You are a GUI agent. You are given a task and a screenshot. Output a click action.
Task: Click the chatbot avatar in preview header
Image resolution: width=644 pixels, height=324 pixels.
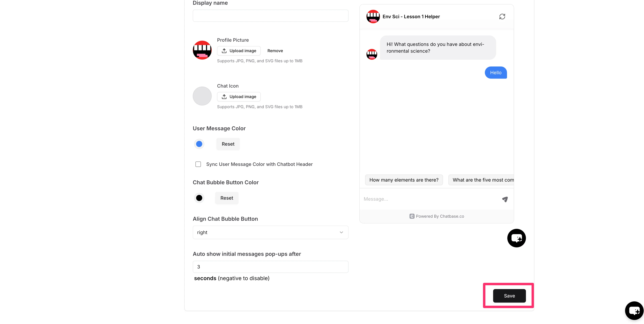(373, 17)
